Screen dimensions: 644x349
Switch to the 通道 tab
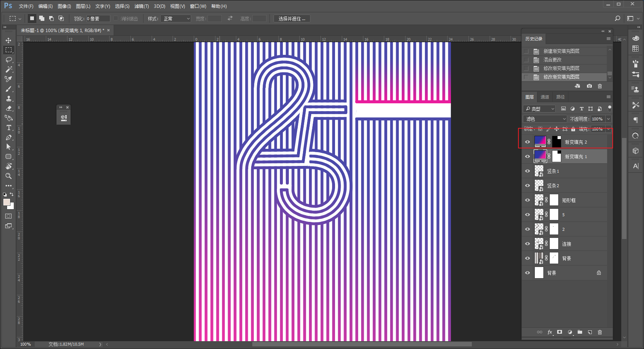click(x=545, y=97)
